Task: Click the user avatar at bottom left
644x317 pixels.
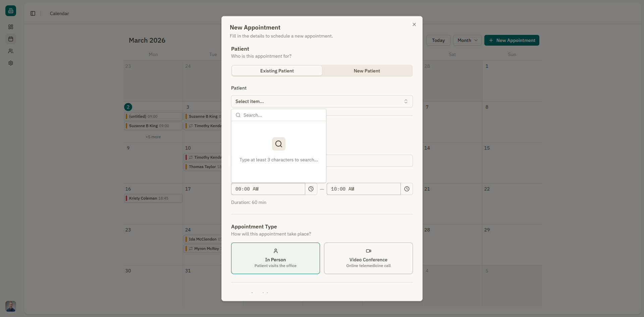Action: tap(10, 306)
